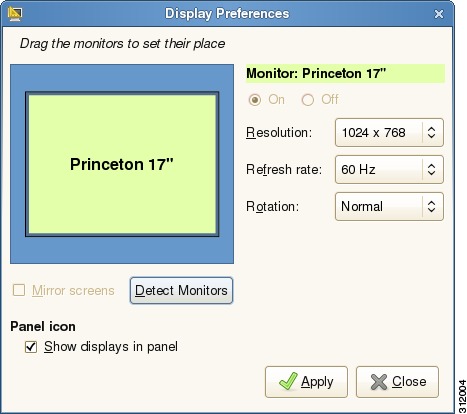Image resolution: width=467 pixels, height=414 pixels.
Task: Select the On radio button
Action: (255, 100)
